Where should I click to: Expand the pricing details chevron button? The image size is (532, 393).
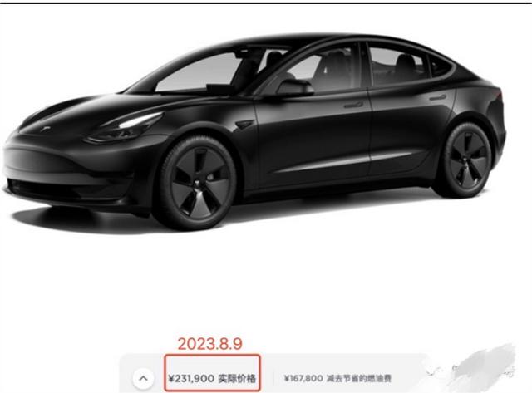point(143,378)
